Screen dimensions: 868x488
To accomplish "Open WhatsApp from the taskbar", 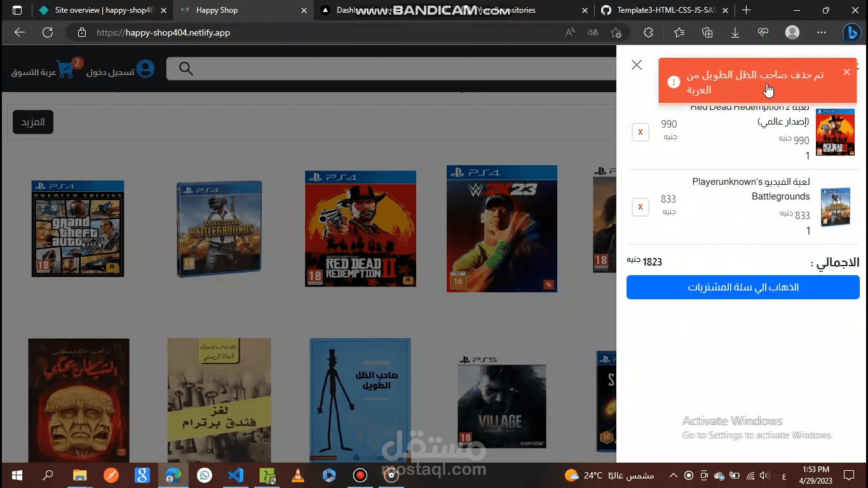I will tap(204, 475).
